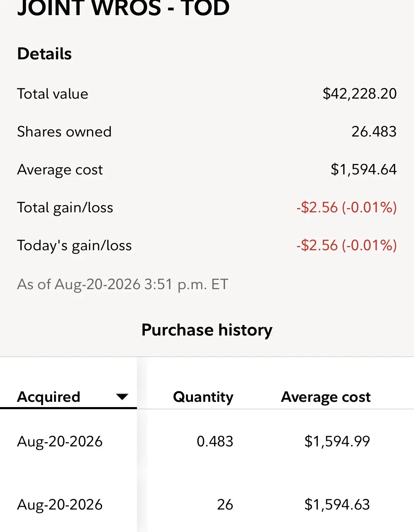
Task: Tap the quantity 26 entry
Action: click(x=225, y=505)
